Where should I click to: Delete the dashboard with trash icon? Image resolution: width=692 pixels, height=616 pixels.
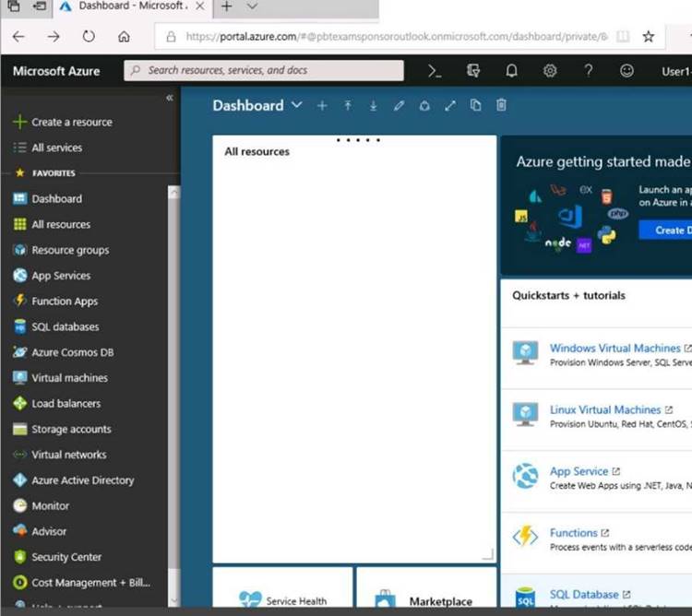tap(501, 105)
